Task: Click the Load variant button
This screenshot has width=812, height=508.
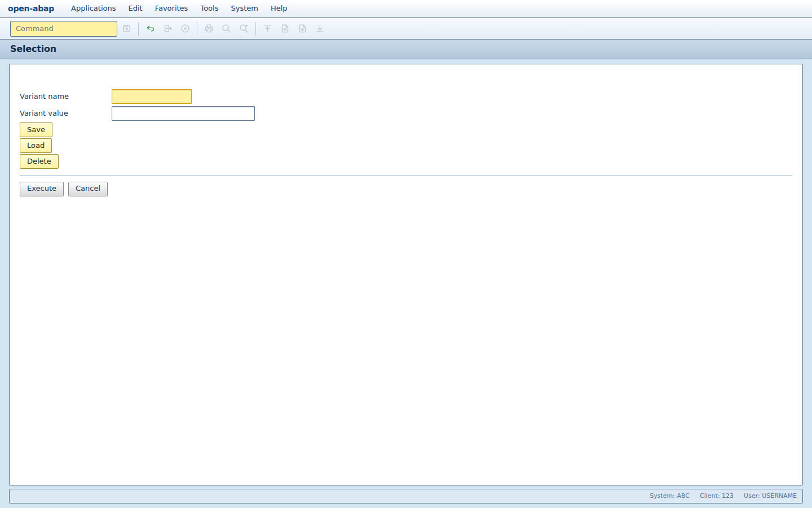Action: click(36, 146)
